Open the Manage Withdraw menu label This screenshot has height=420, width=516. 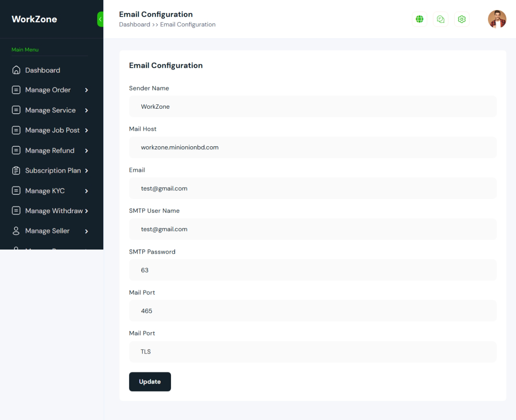[54, 211]
